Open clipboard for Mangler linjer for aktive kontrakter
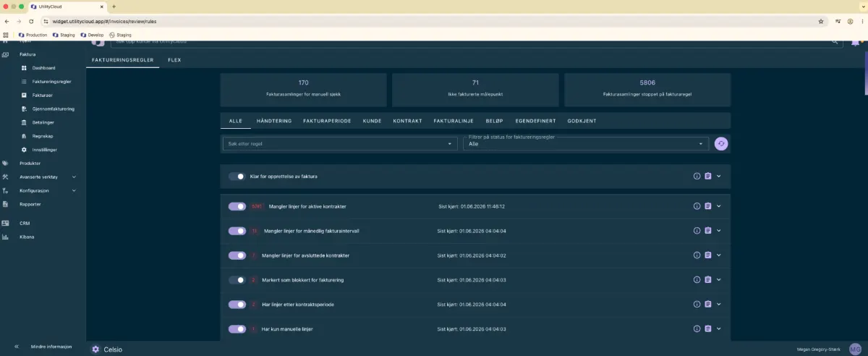The image size is (868, 356). [x=708, y=206]
